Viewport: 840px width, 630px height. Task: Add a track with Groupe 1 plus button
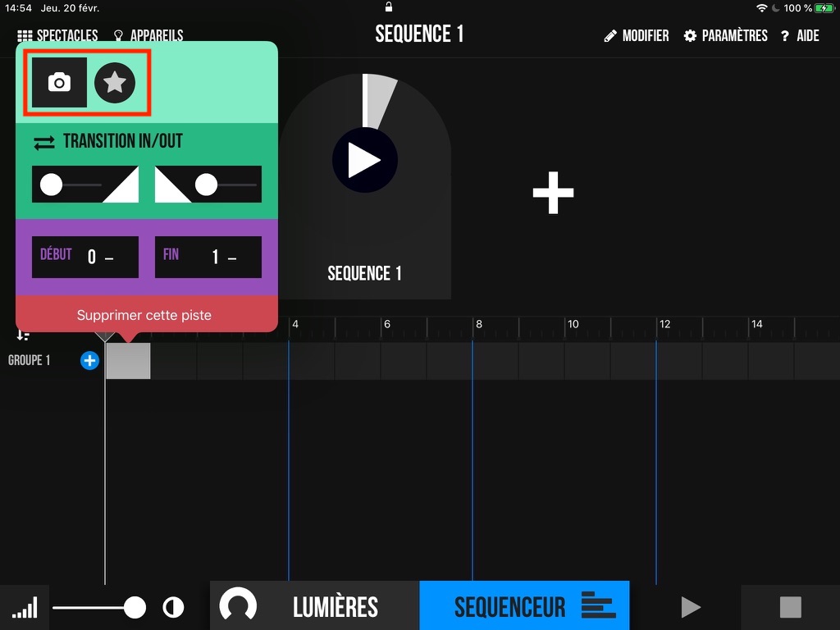click(89, 361)
